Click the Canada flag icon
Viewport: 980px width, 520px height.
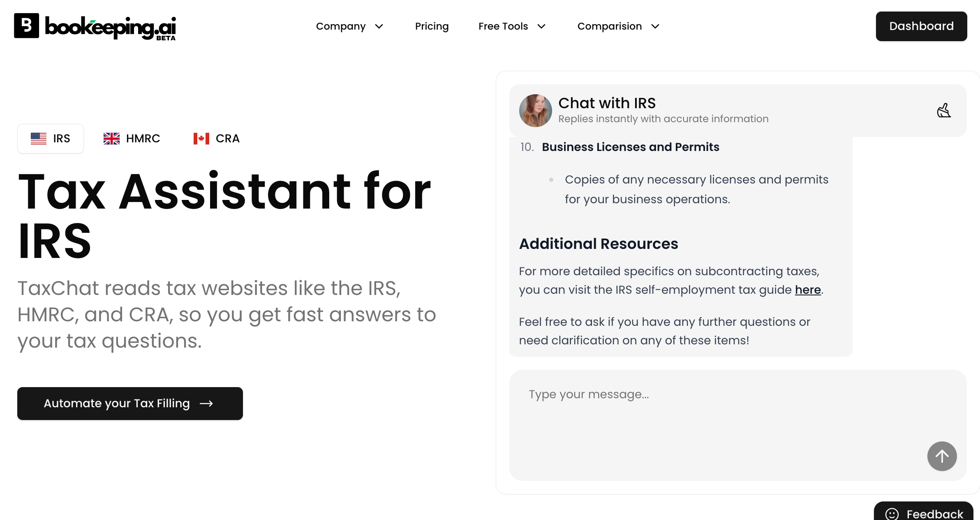pyautogui.click(x=201, y=139)
